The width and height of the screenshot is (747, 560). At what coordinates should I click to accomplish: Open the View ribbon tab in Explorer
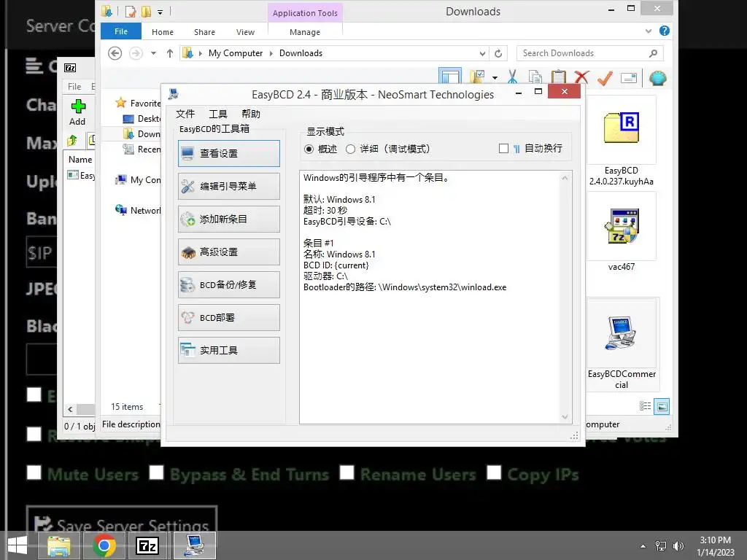pyautogui.click(x=245, y=32)
